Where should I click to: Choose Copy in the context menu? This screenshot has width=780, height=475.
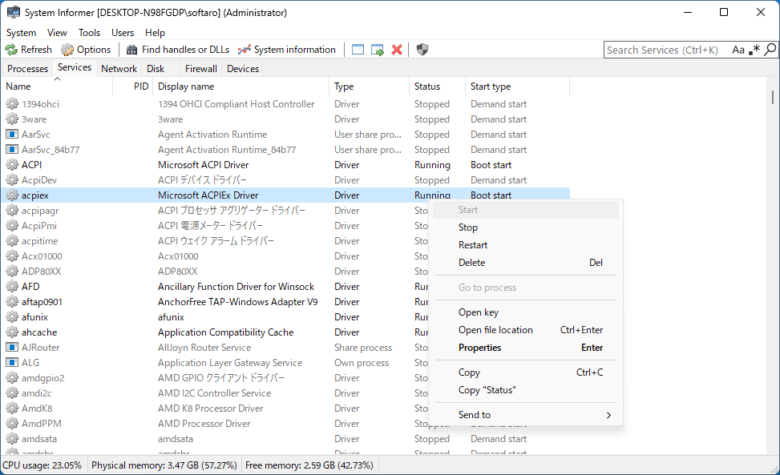(x=526, y=373)
